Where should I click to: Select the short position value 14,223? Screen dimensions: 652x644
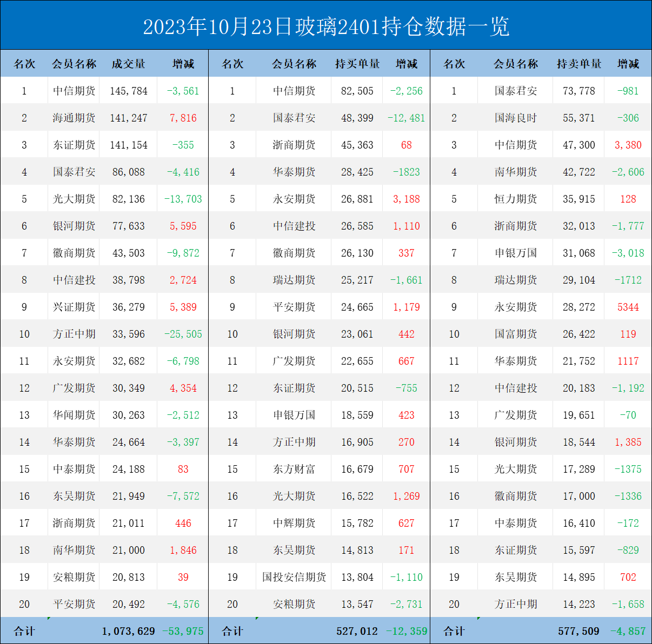[x=579, y=604]
